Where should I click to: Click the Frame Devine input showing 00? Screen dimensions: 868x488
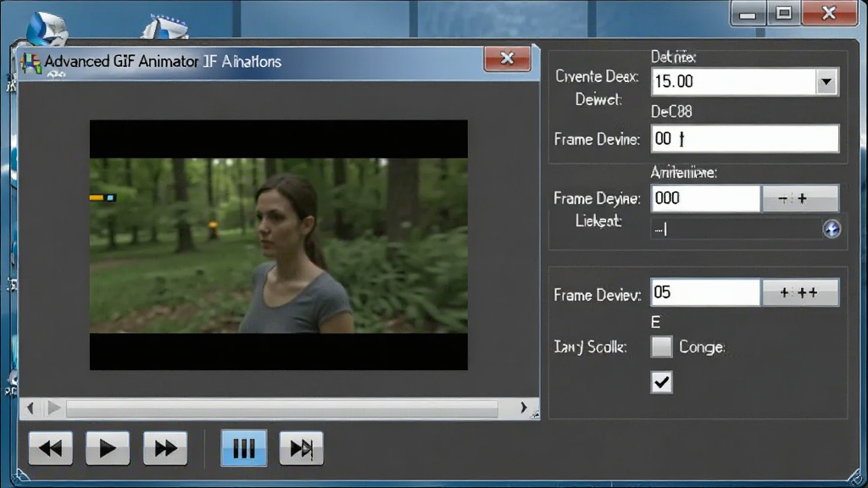click(x=744, y=138)
